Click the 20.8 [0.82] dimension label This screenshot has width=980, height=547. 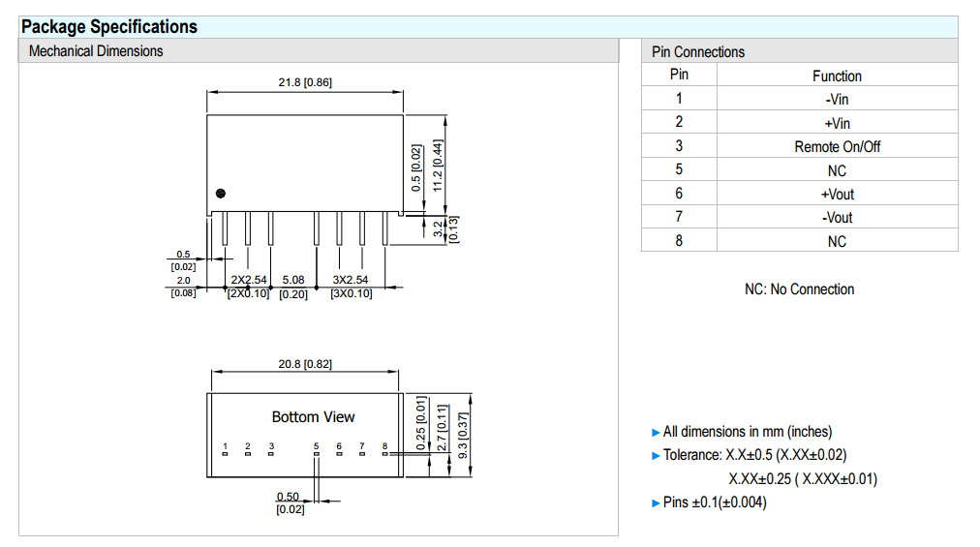[x=305, y=364]
